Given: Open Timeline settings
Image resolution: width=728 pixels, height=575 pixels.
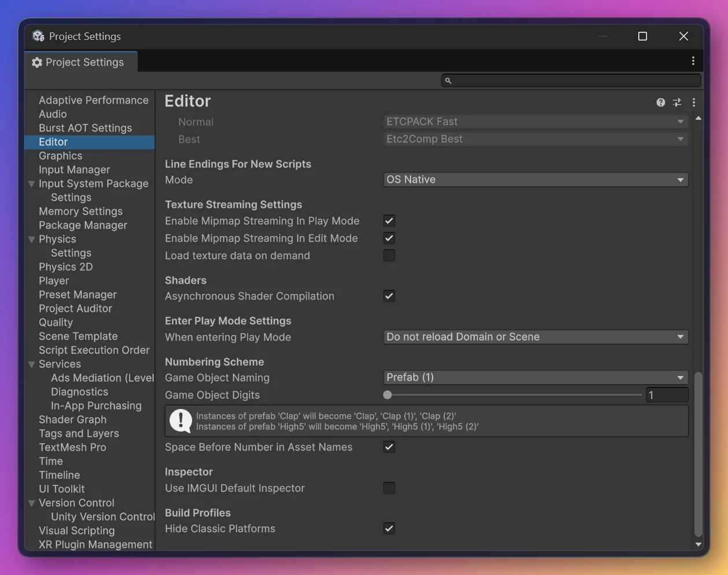Looking at the screenshot, I should [60, 475].
